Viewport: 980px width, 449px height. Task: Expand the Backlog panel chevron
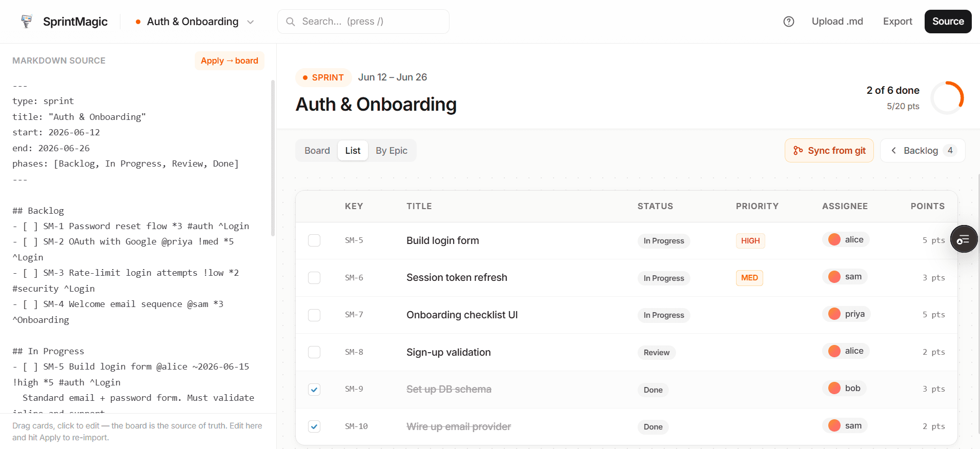[894, 151]
